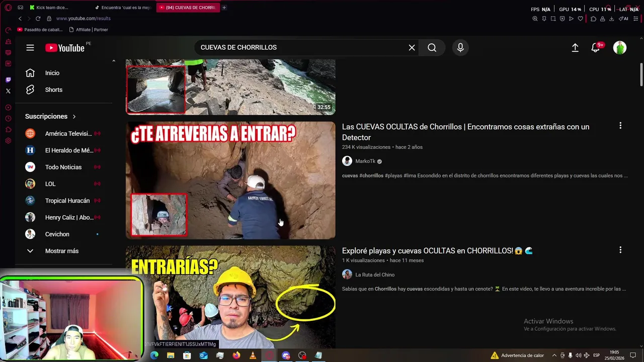
Task: Open Las CUEVAS OCULTAS de Chorrillos title
Action: 465,132
